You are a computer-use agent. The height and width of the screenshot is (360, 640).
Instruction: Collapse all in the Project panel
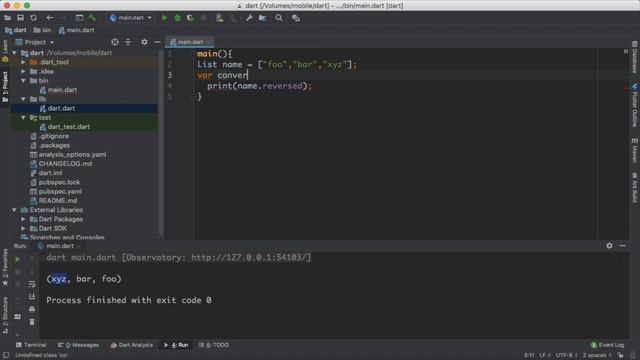(128, 42)
